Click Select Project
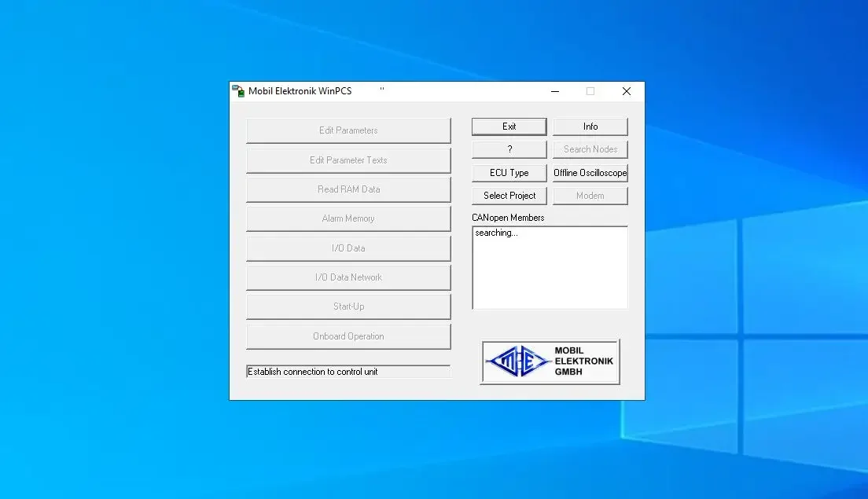This screenshot has width=868, height=499. pos(509,195)
